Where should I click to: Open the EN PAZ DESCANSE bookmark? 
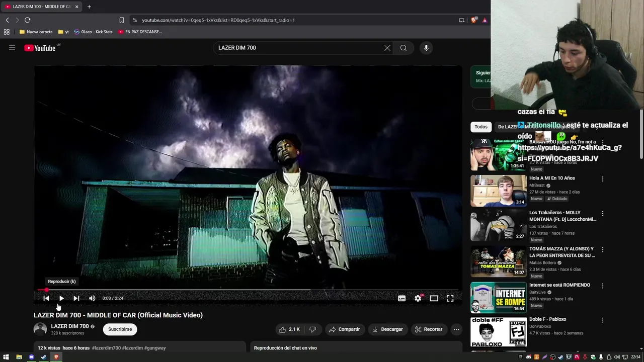pyautogui.click(x=140, y=32)
